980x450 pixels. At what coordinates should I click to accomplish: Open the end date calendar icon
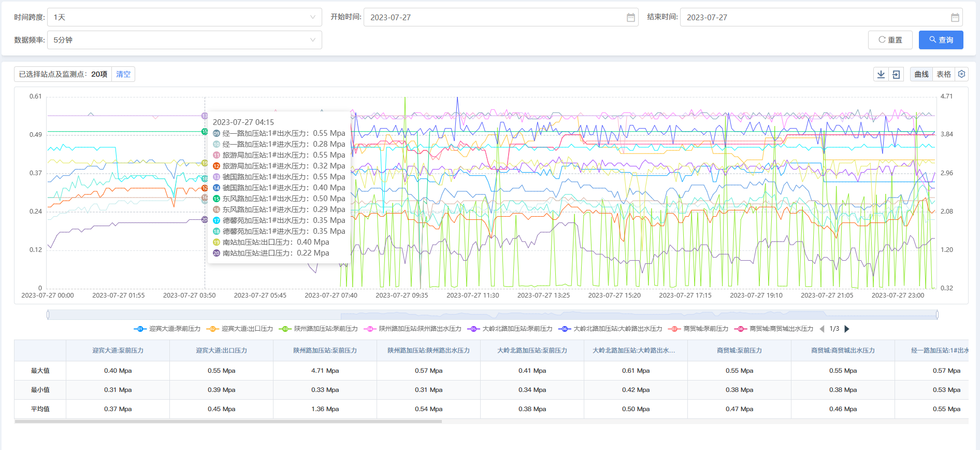click(955, 18)
